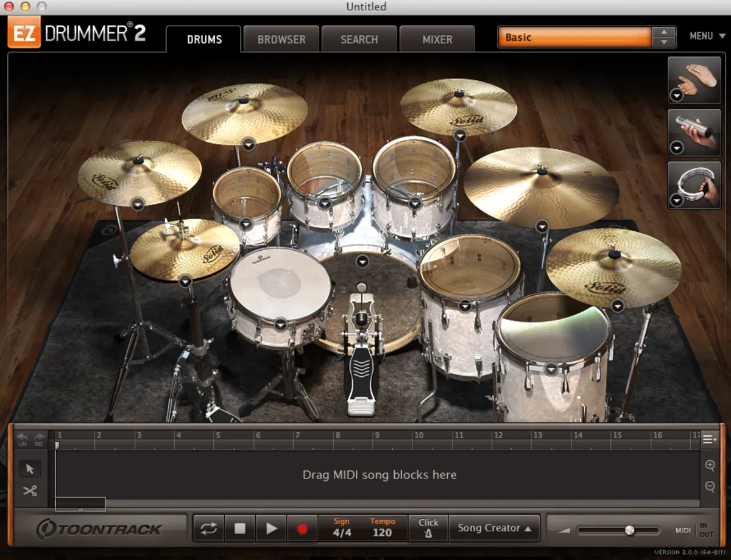
Task: Open the Basic preset selector
Action: pos(574,37)
